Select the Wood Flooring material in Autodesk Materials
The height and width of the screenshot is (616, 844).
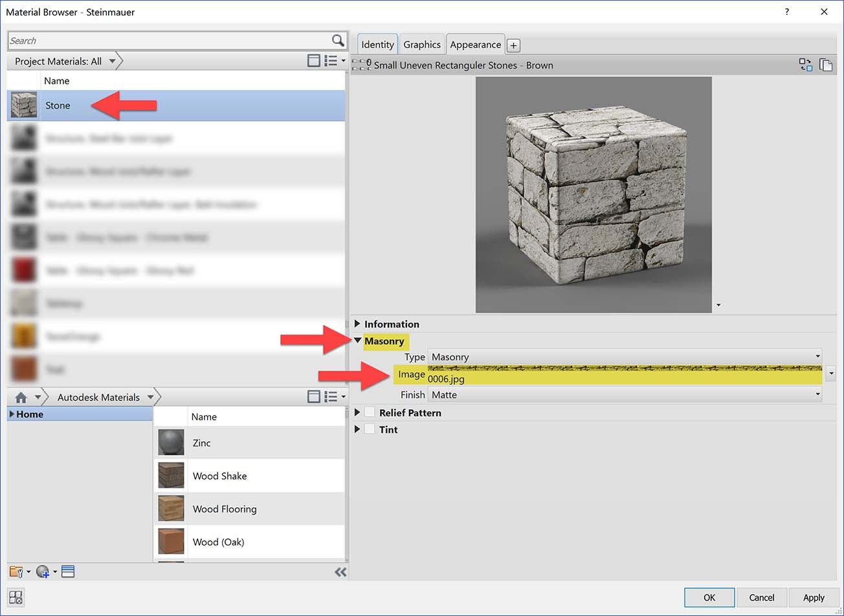click(x=224, y=509)
